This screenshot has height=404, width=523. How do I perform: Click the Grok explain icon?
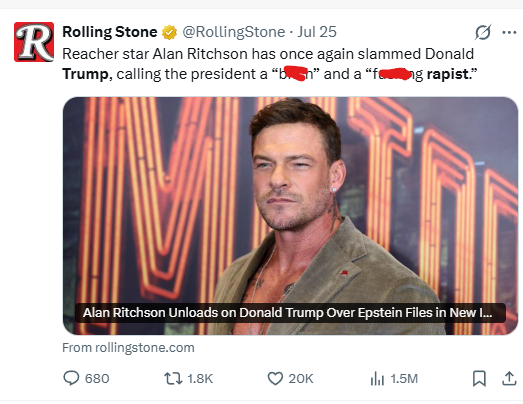pyautogui.click(x=483, y=32)
